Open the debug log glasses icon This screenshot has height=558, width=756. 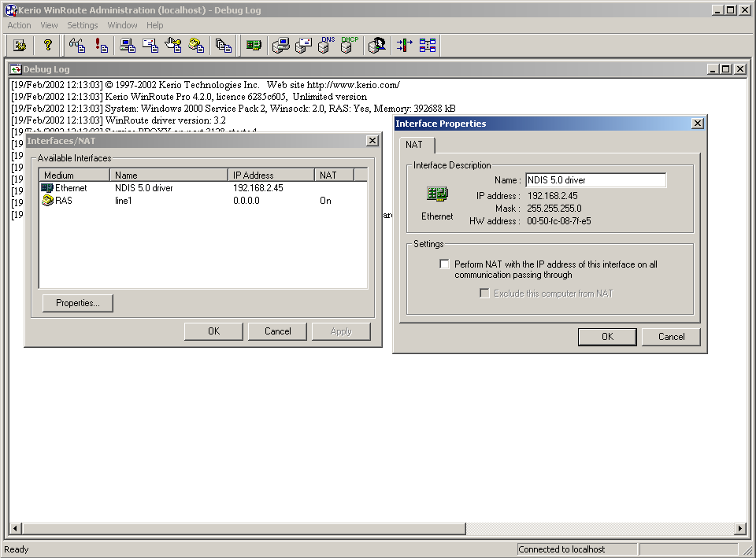click(x=77, y=46)
